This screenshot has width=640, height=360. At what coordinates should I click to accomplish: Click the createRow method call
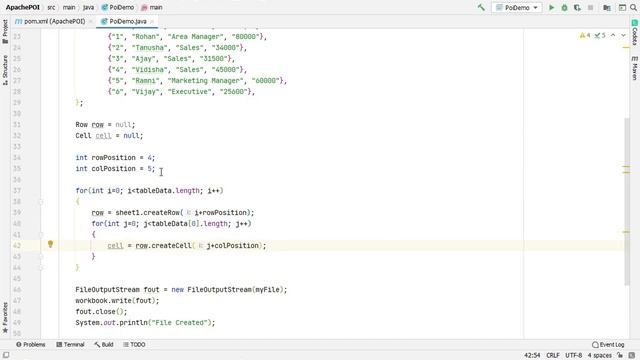[x=160, y=213]
